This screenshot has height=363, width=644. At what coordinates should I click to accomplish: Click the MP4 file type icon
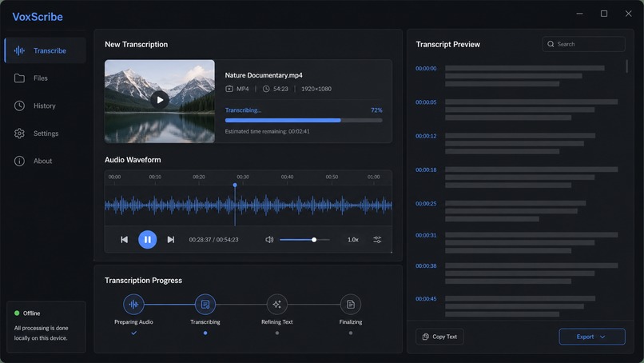coord(229,89)
